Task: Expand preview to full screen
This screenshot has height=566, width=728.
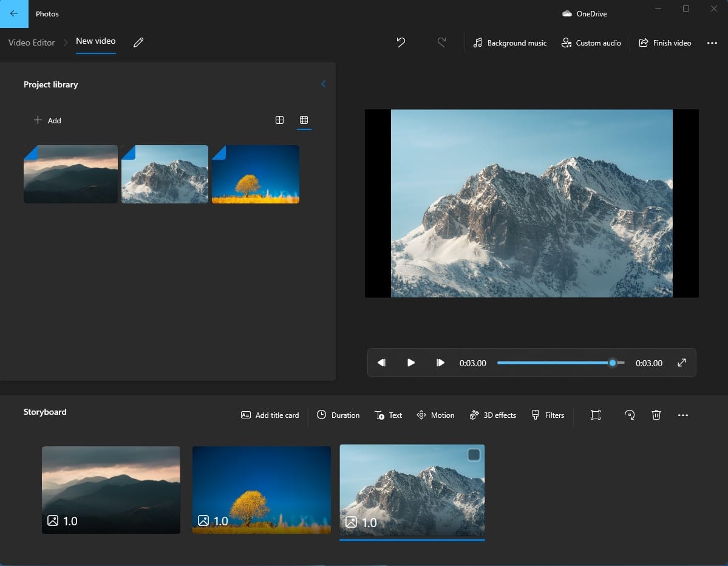Action: pyautogui.click(x=682, y=363)
